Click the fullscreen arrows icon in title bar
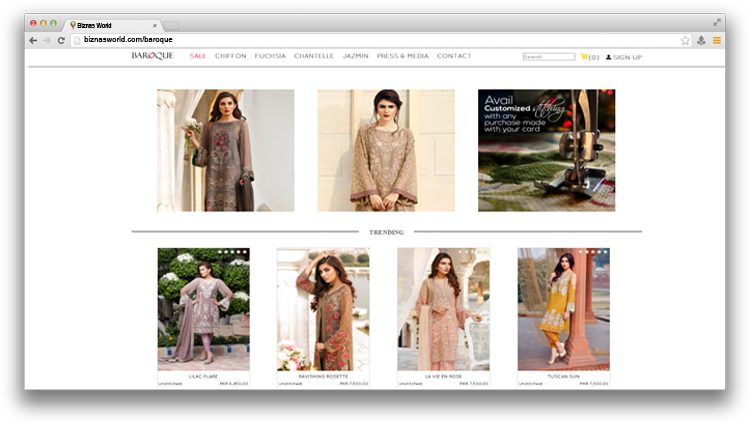The width and height of the screenshot is (750, 425). coord(717,22)
